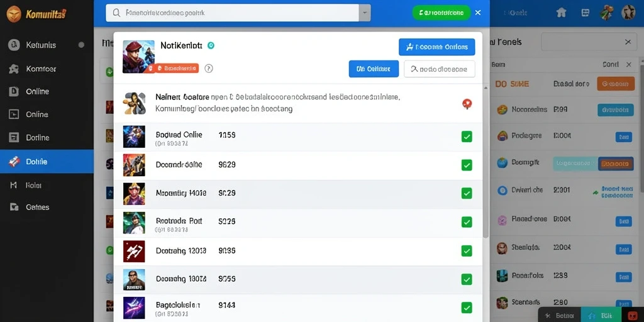Click the orange button beside DO SIHE
The width and height of the screenshot is (644, 322).
(x=616, y=84)
